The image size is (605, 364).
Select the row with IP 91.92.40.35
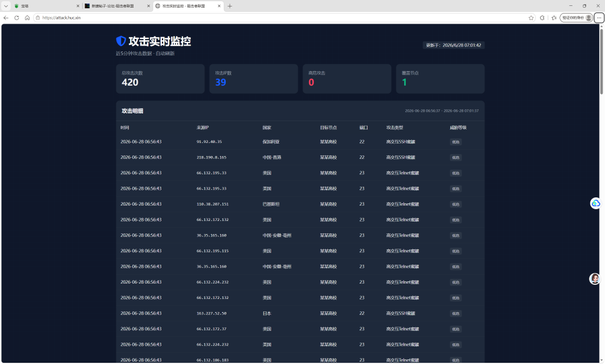point(300,142)
